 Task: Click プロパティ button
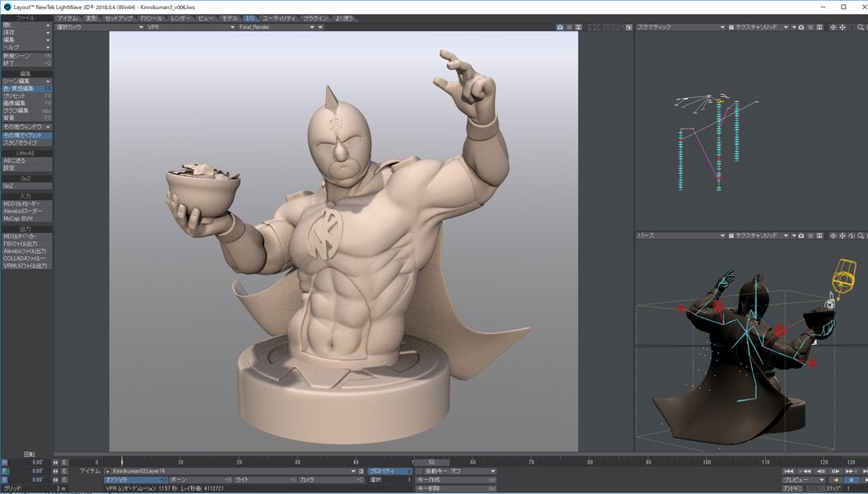(390, 471)
